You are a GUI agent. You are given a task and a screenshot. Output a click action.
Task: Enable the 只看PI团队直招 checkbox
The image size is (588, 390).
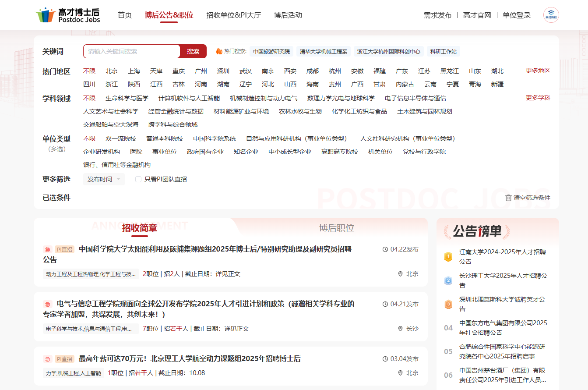[138, 179]
